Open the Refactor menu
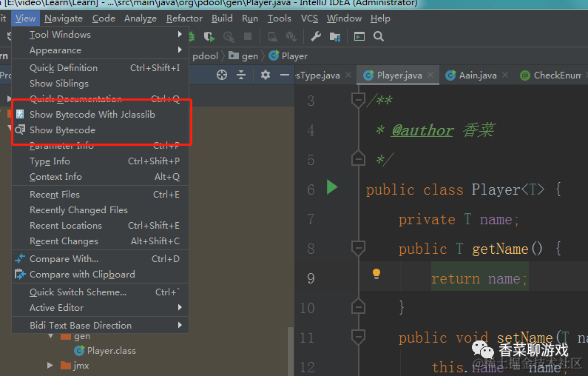588x376 pixels. click(184, 19)
